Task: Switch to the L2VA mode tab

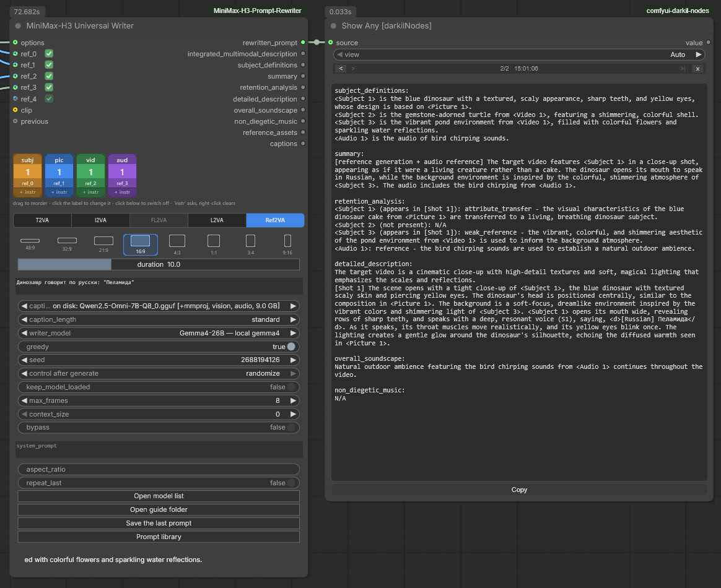Action: 217,220
